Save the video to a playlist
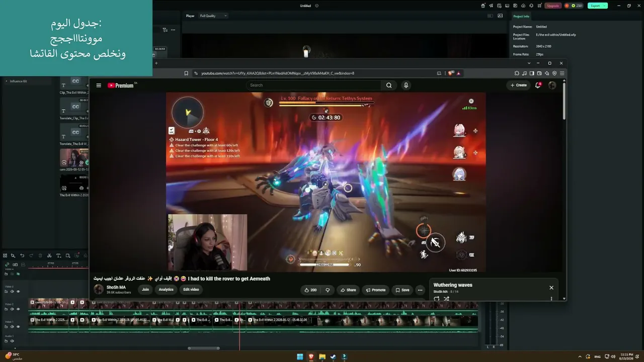 coord(402,290)
